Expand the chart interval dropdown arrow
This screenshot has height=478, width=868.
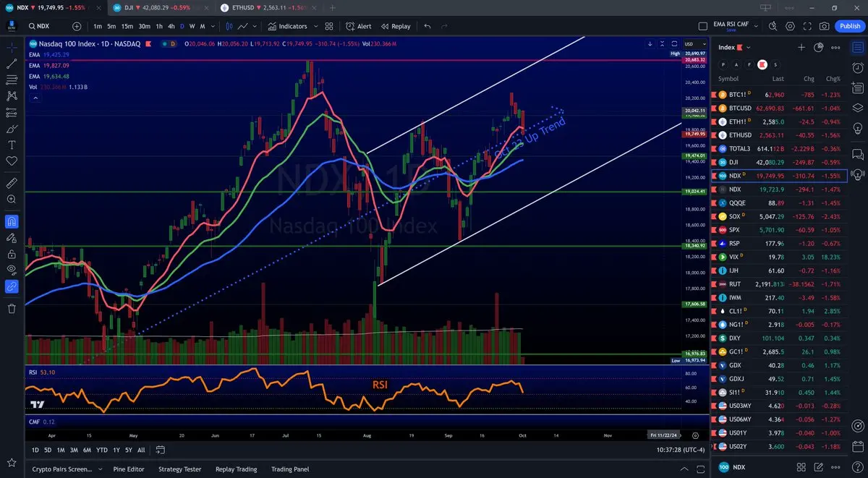213,26
